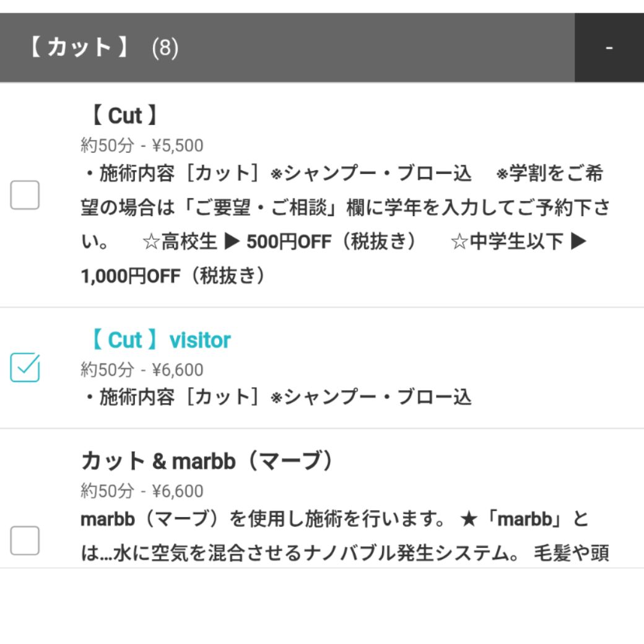
Task: Tap the teal 【Cut】visitor title
Action: [x=159, y=340]
